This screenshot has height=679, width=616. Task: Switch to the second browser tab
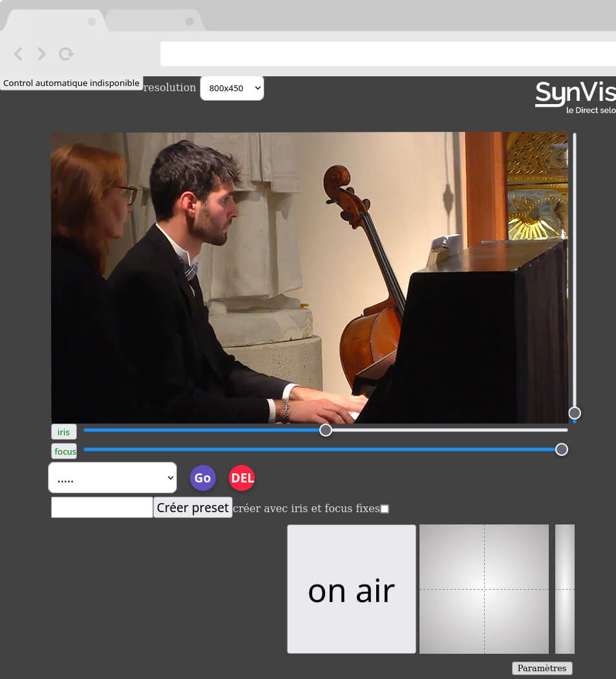[x=155, y=21]
